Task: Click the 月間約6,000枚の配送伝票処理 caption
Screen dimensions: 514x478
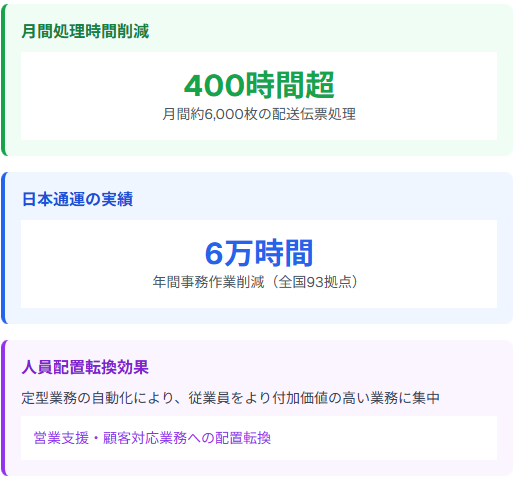Action: 259,114
